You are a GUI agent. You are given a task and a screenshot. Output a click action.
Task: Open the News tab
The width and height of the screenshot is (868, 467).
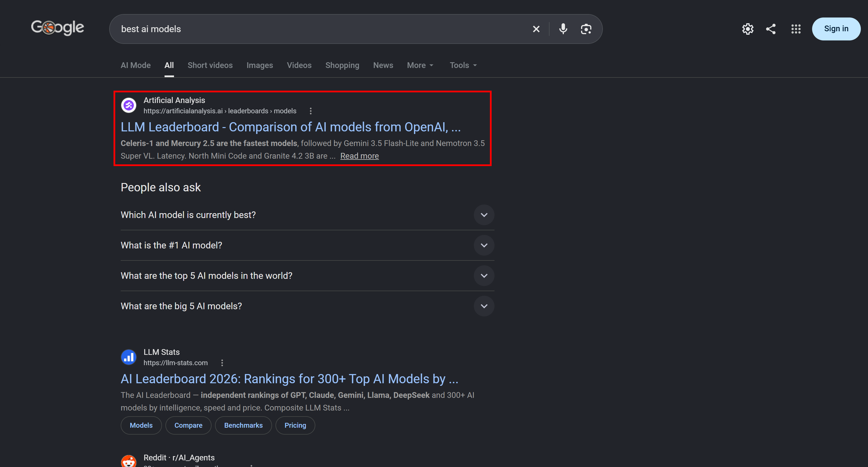[x=383, y=65]
